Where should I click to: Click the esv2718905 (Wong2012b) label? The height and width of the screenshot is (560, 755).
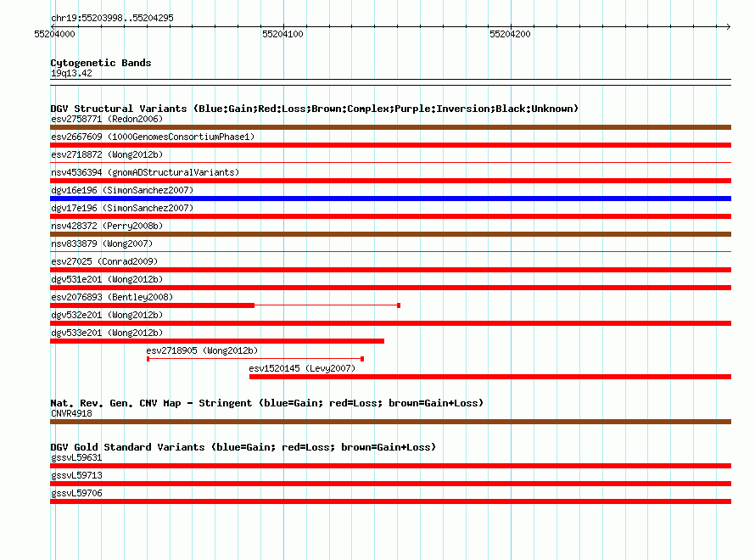202,350
